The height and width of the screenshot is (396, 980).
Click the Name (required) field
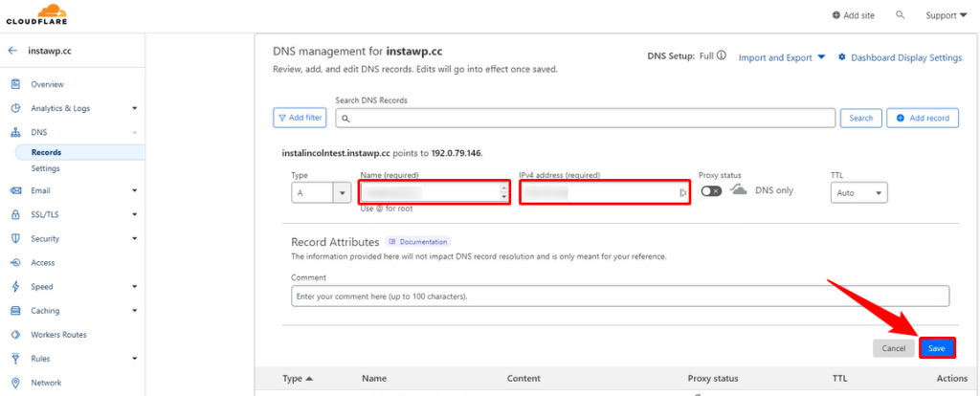point(435,193)
